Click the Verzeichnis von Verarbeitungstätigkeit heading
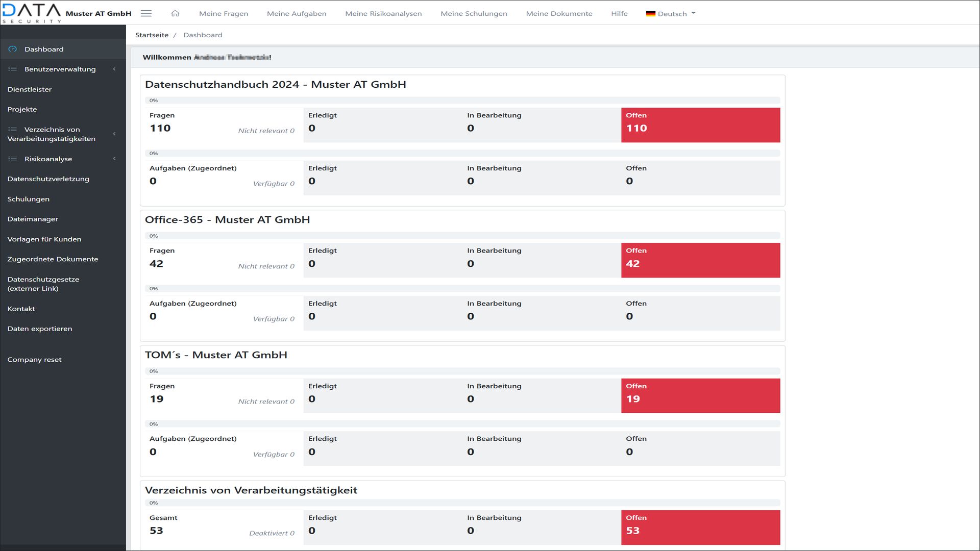Image resolution: width=980 pixels, height=551 pixels. point(251,490)
